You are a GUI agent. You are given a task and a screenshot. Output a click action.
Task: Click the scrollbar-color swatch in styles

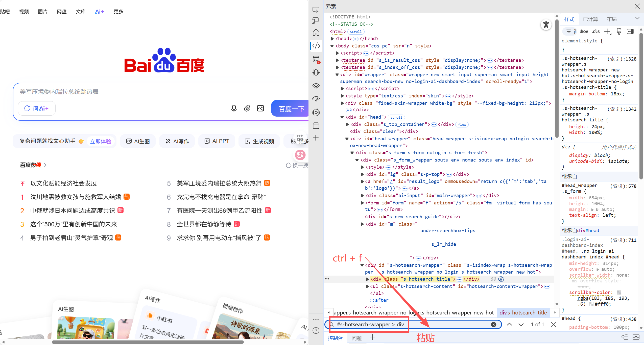619,293
